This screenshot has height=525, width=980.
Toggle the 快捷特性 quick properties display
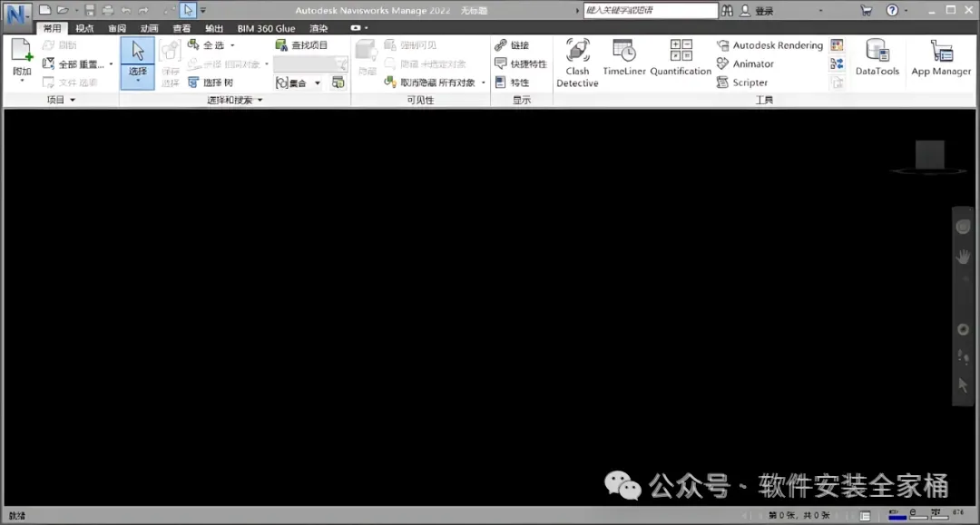click(x=521, y=63)
